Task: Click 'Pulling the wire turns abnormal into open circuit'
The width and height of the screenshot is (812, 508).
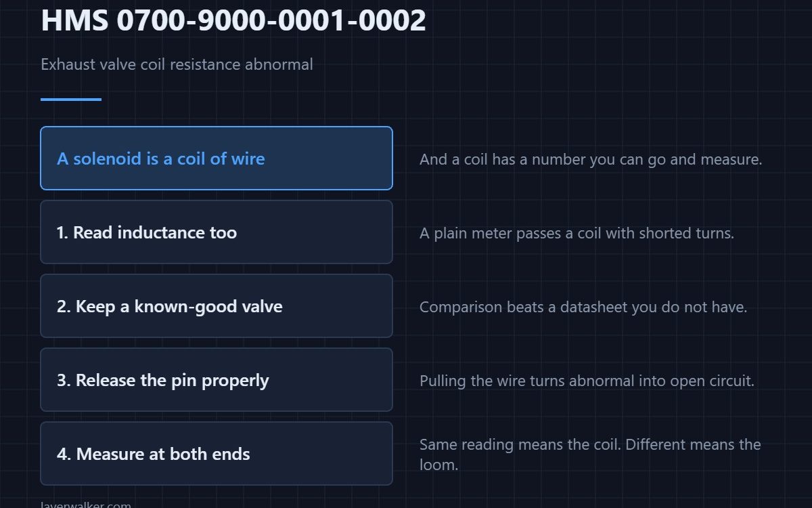Action: tap(587, 381)
